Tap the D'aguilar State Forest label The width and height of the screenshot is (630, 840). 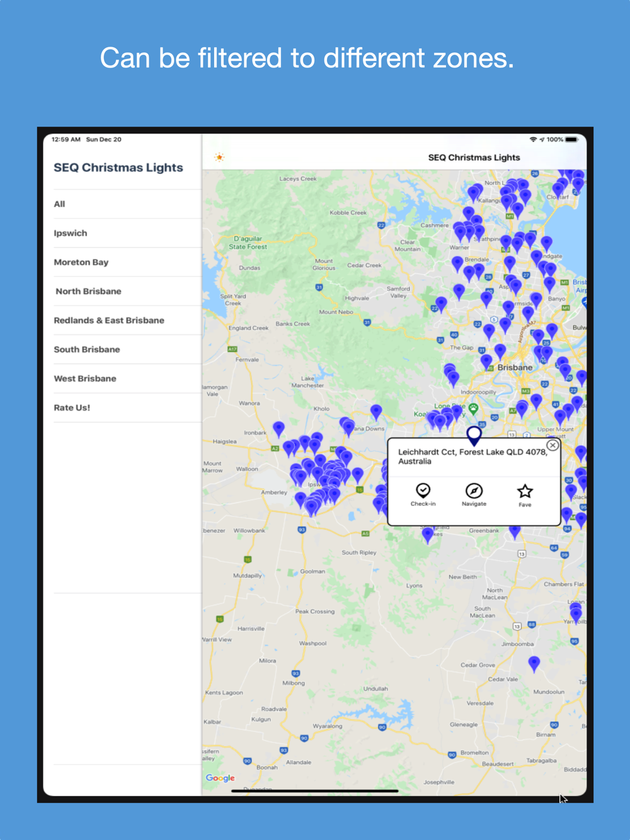coord(248,243)
